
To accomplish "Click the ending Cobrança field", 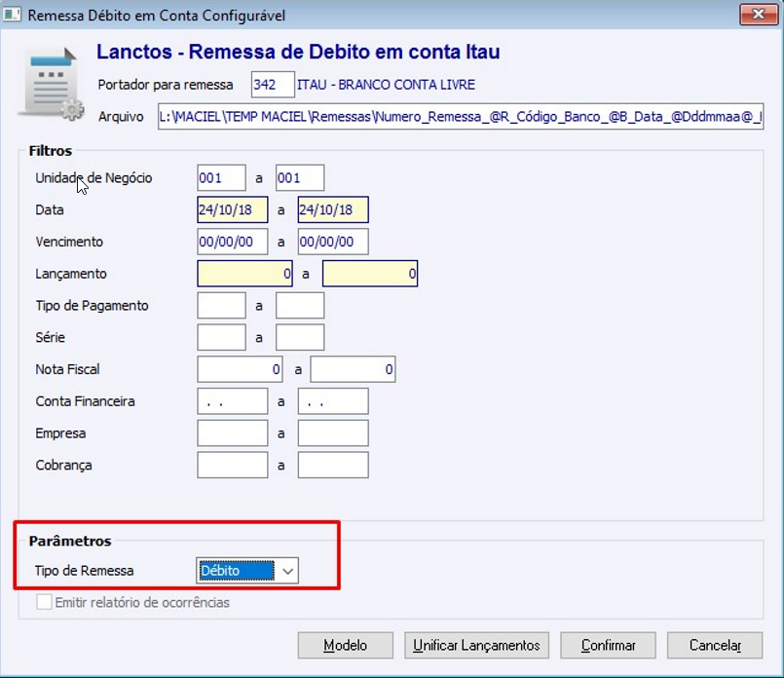I will click(x=333, y=465).
